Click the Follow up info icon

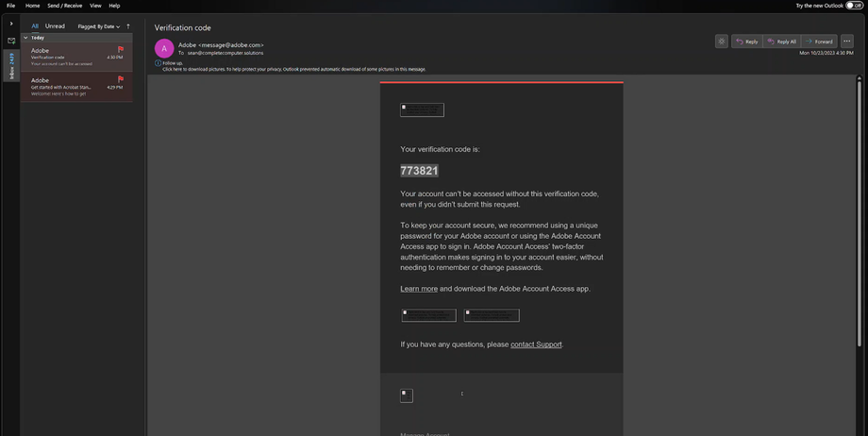(x=158, y=63)
